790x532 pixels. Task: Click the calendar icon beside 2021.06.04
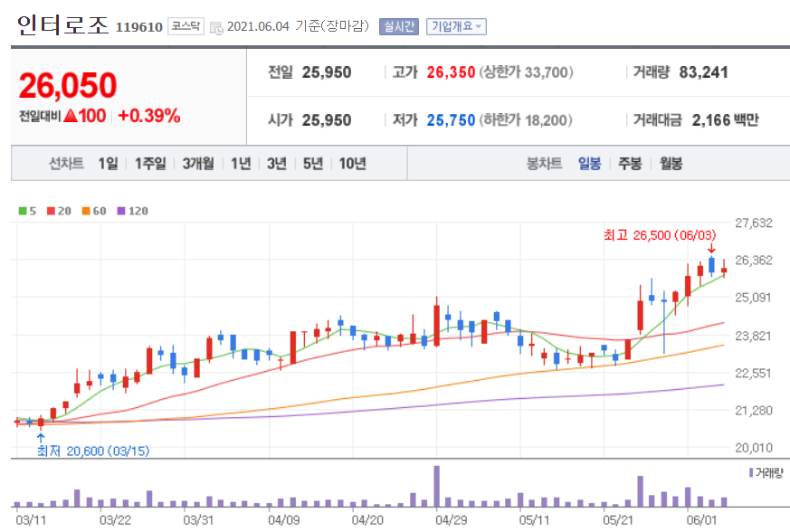216,28
